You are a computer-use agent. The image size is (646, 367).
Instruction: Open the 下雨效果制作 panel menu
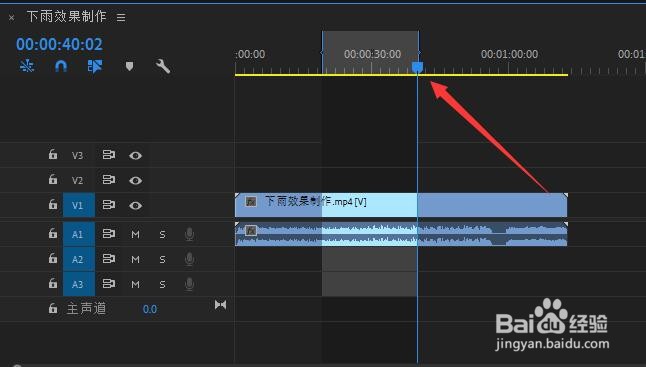tap(121, 18)
